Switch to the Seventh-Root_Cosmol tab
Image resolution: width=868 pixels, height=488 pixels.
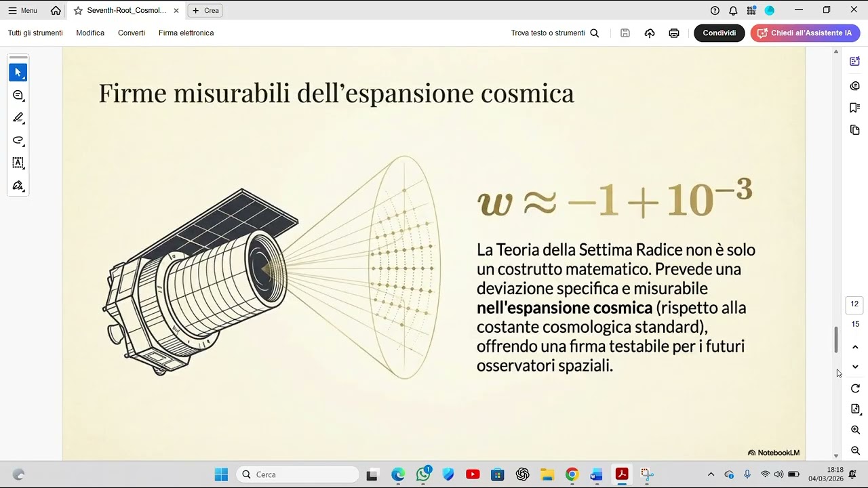click(126, 11)
